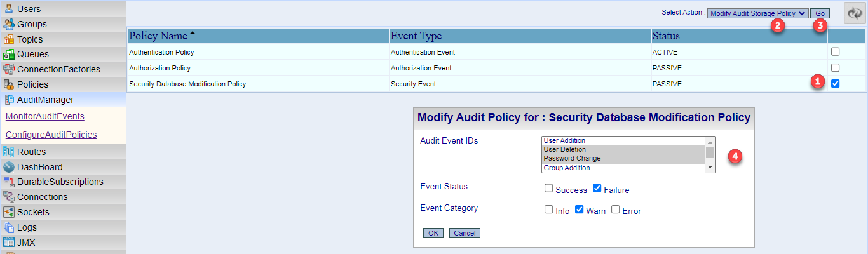Untick Security Database Modification Policy checkbox

tap(836, 83)
